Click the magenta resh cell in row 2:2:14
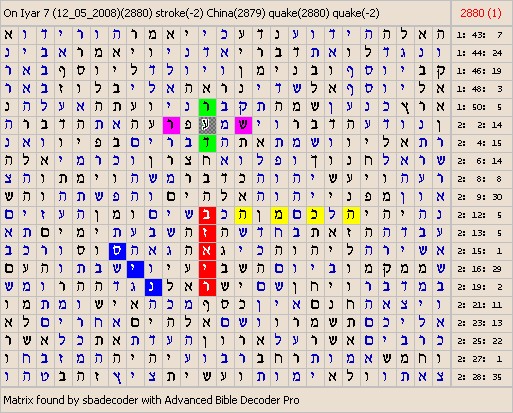 (171, 125)
